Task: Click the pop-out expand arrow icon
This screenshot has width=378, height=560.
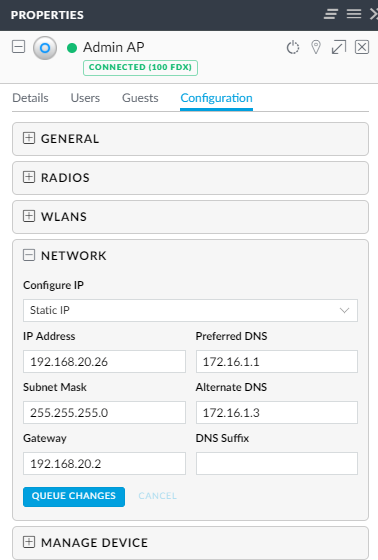Action: [339, 47]
